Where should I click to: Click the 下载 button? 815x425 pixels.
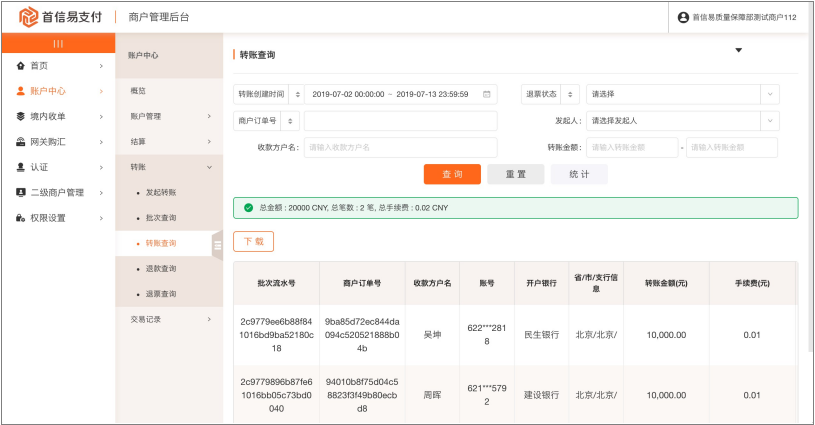click(254, 241)
